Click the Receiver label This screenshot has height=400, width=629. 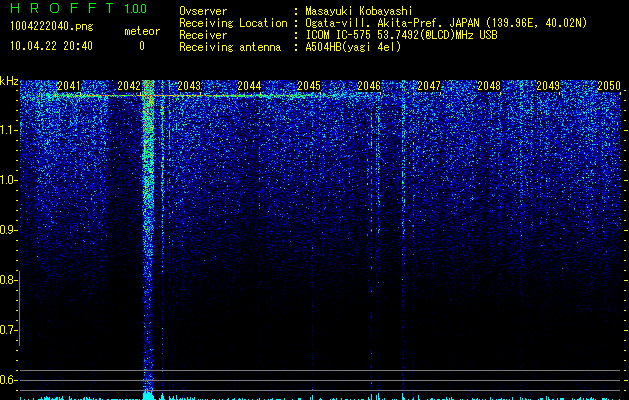[x=203, y=35]
